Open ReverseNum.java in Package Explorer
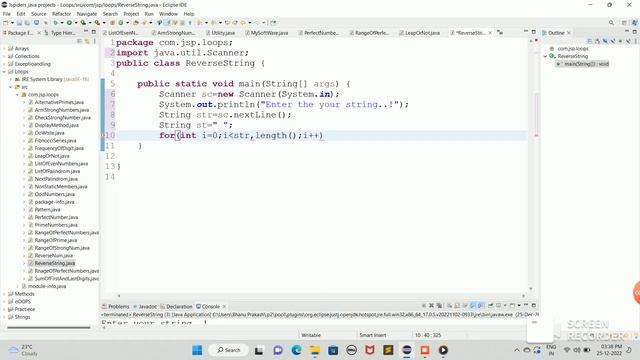This screenshot has height=360, width=640. pyautogui.click(x=53, y=256)
